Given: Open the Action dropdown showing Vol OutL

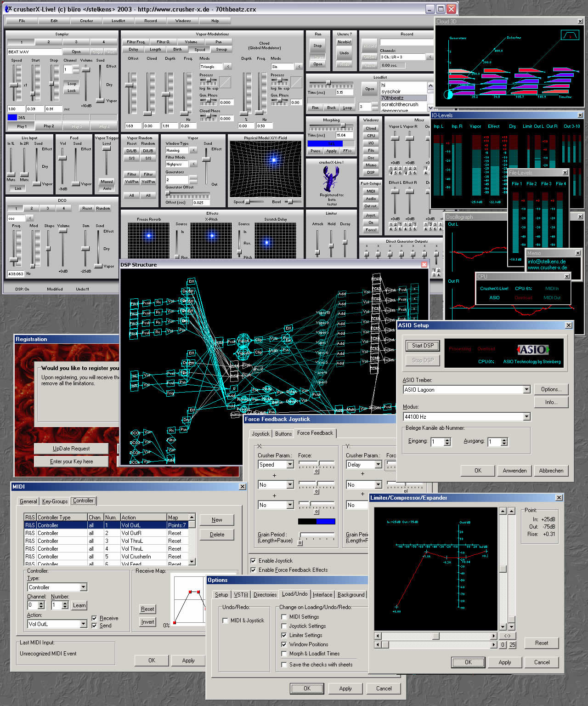Looking at the screenshot, I should click(83, 624).
